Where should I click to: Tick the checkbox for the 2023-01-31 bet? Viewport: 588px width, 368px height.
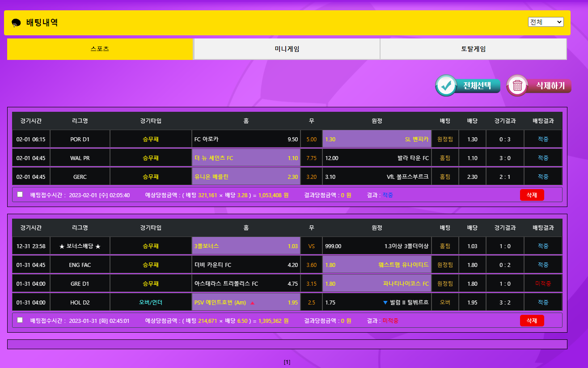[20, 320]
